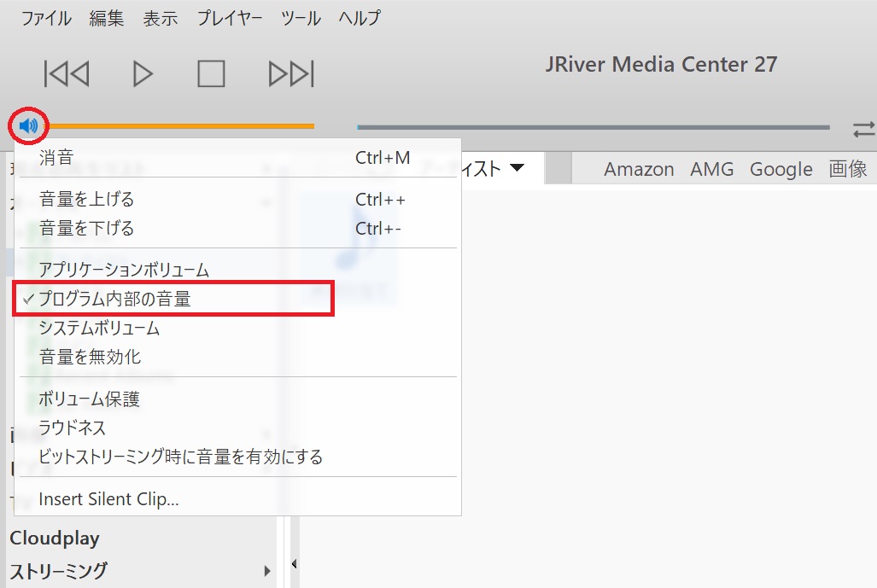Toggle ボリューム保護 option
Screen dimensions: 877x588
237,399
